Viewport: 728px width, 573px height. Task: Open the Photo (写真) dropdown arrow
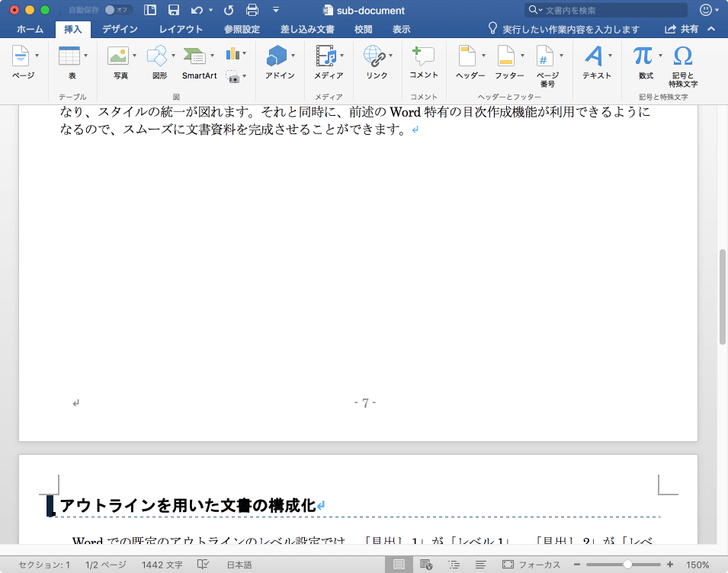coord(135,56)
